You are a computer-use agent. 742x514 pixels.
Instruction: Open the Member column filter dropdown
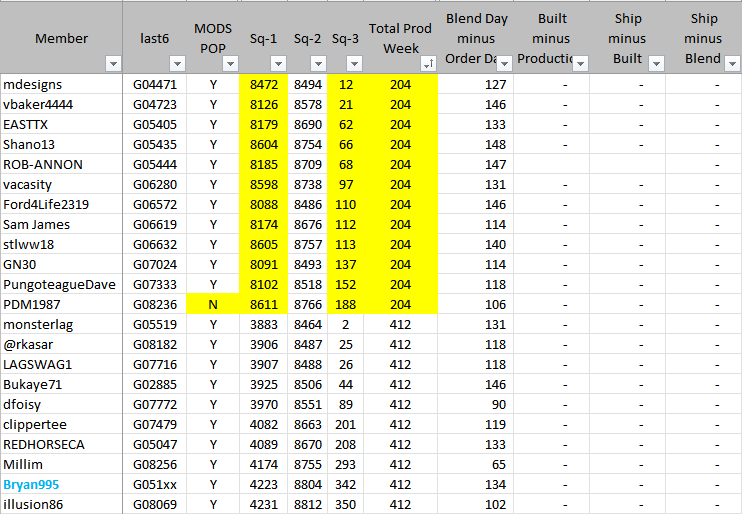point(111,64)
